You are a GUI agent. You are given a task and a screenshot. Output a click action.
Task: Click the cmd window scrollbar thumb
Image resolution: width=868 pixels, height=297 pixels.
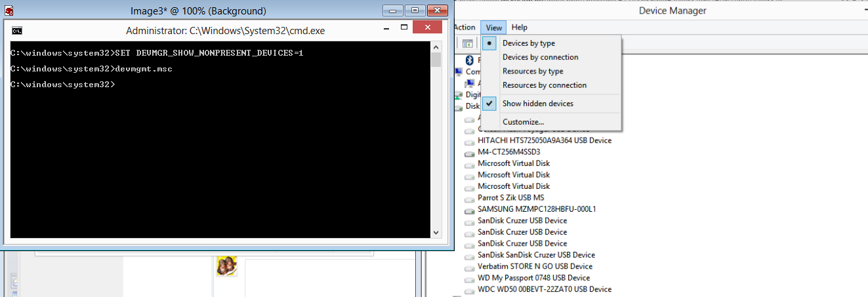coord(436,60)
